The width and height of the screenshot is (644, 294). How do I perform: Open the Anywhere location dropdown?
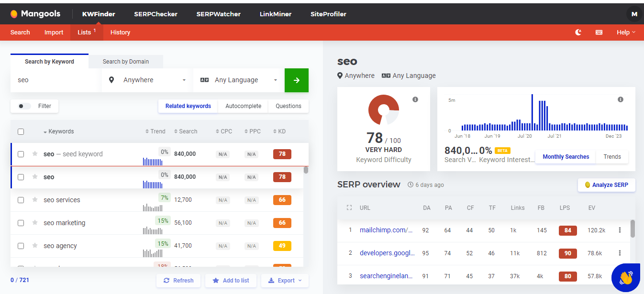pos(147,80)
